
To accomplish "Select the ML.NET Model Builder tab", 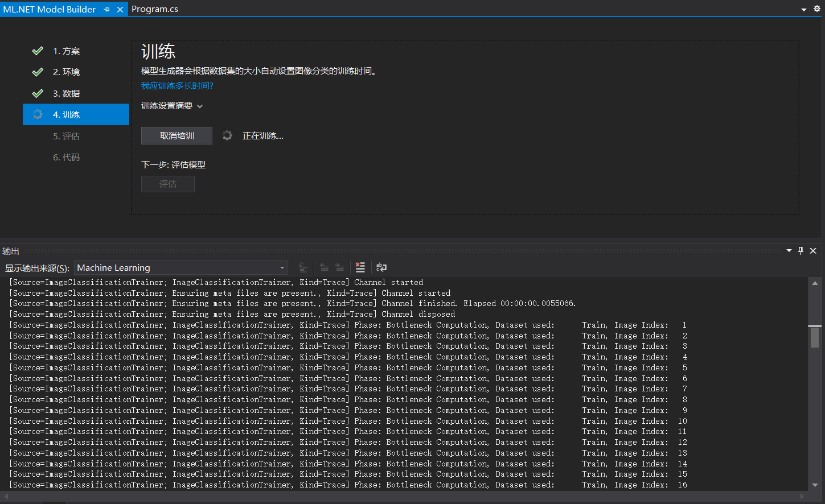I will coord(50,9).
